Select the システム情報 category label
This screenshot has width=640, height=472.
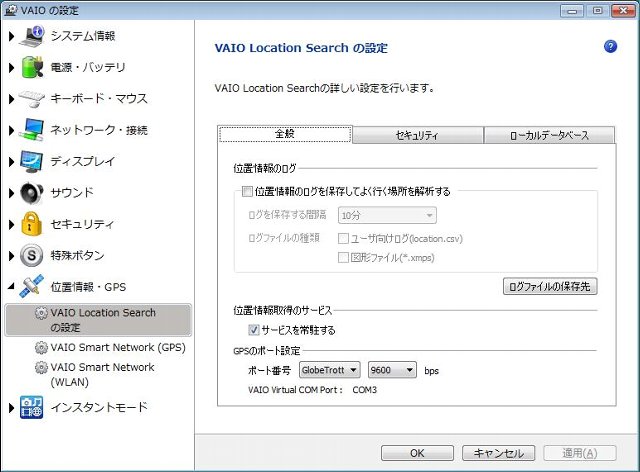pyautogui.click(x=83, y=36)
